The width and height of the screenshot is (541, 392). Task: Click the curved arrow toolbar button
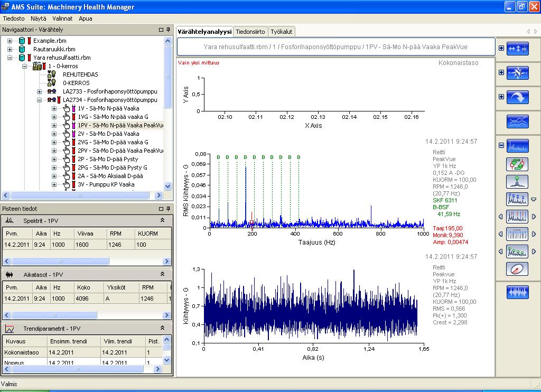click(518, 97)
